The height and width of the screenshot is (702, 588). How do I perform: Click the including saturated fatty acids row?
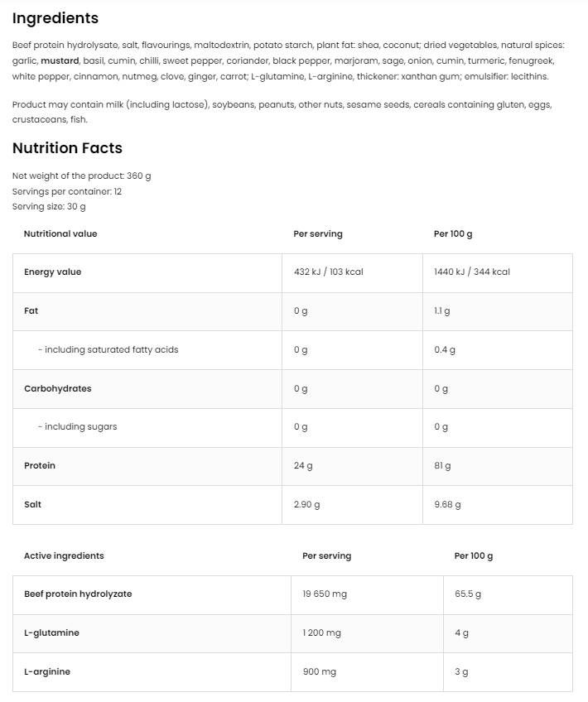pos(292,350)
